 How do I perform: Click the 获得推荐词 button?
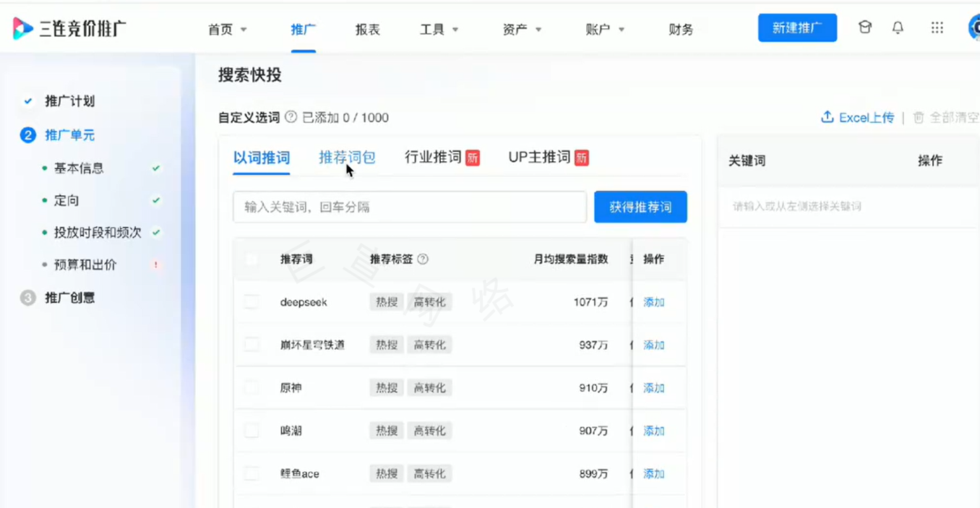[640, 207]
